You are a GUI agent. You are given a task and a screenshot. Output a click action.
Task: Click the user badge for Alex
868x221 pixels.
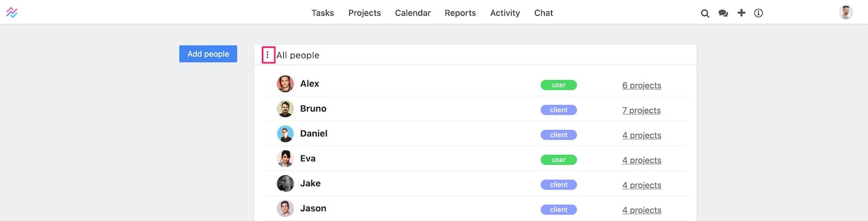558,85
